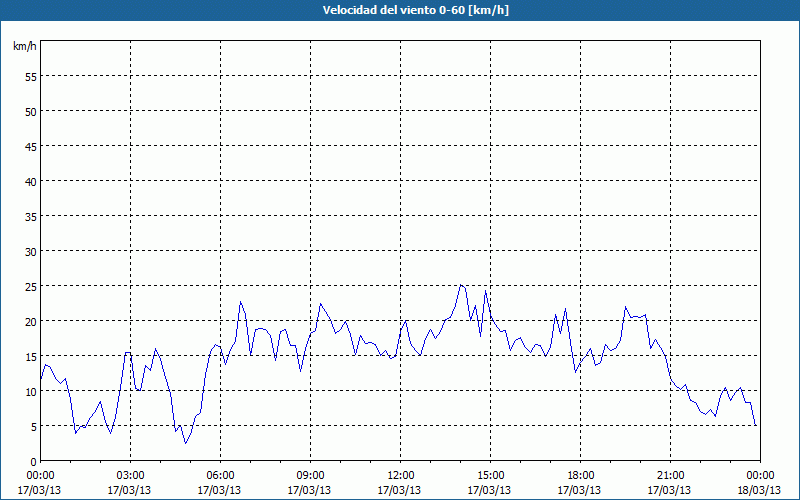Click the "18:00" time label on the X axis
The image size is (800, 500).
pyautogui.click(x=581, y=476)
